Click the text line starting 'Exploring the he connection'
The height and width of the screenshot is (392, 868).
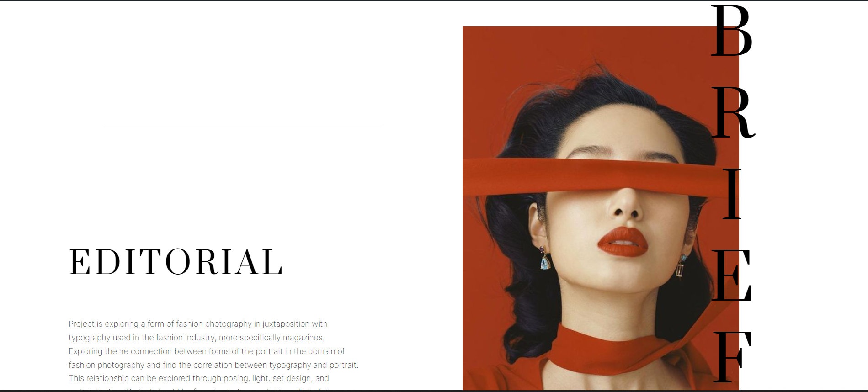pos(207,351)
